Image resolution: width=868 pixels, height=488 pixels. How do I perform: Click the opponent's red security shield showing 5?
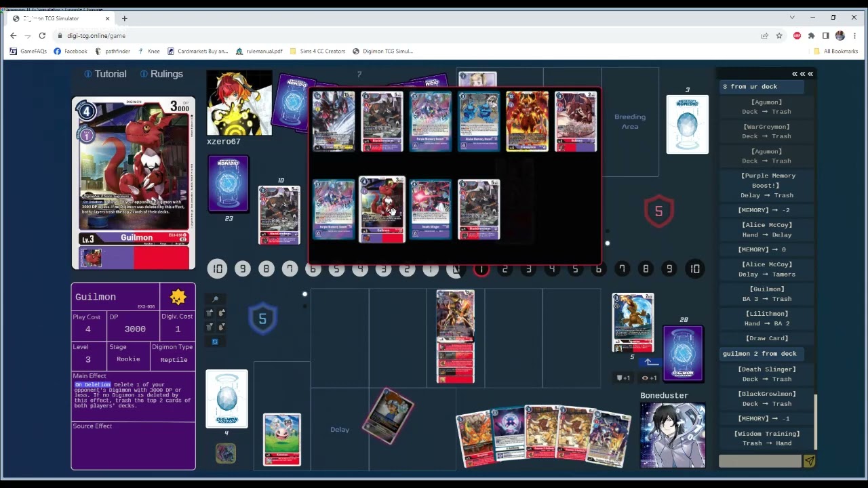[658, 211]
